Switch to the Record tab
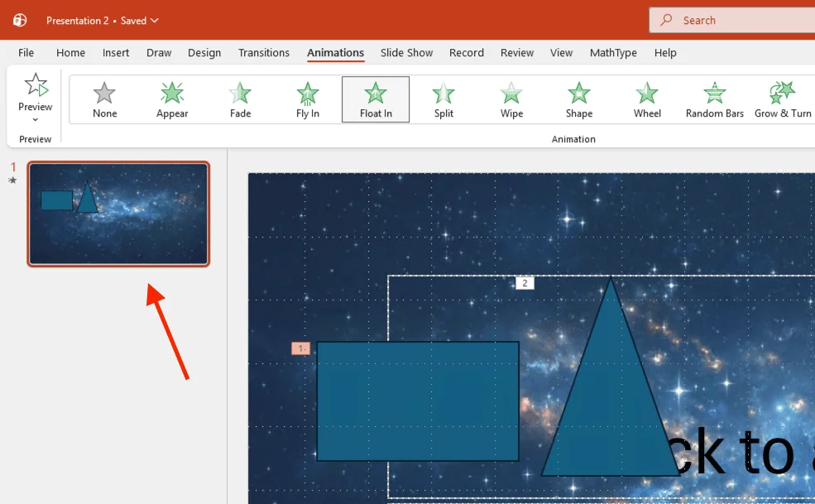815x504 pixels. click(x=466, y=52)
